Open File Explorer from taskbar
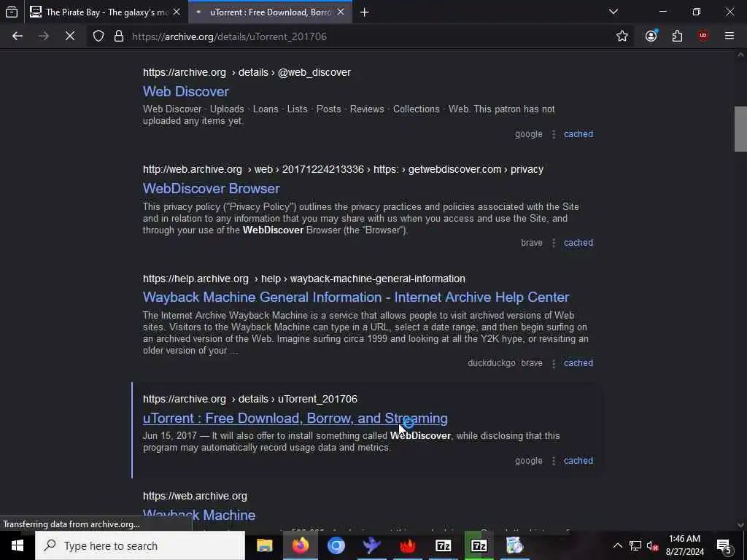The height and width of the screenshot is (560, 747). click(264, 545)
